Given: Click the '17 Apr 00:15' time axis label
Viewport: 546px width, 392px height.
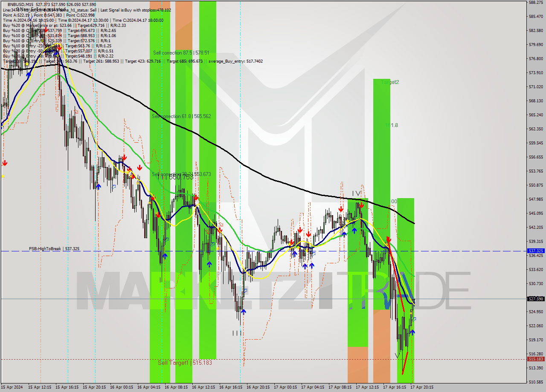Looking at the screenshot, I should 285,387.
